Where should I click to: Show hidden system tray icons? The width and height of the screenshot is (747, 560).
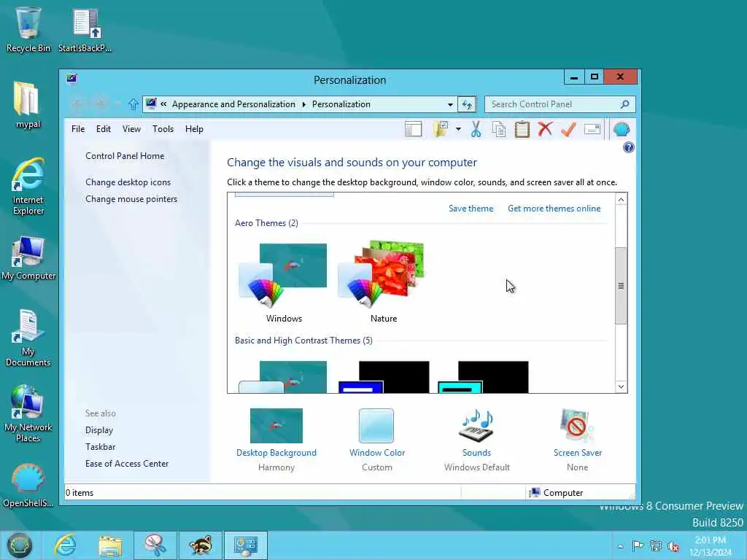pos(620,546)
